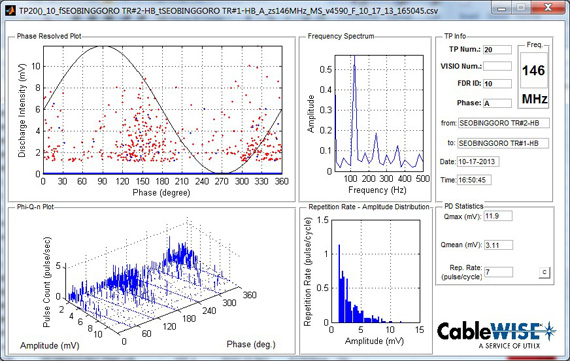Click the 'Phase (degree)' axis label
The width and height of the screenshot is (570, 361).
pos(161,192)
